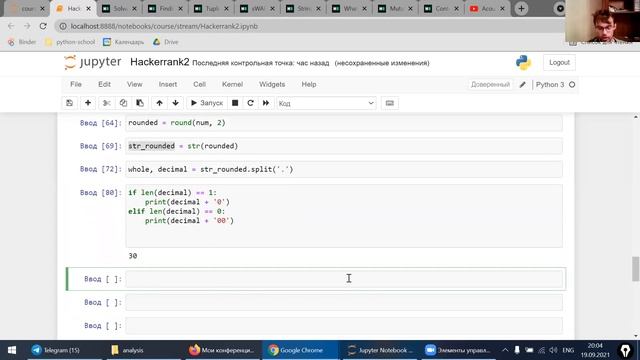Click the address bar with the localhost URL

[310, 26]
